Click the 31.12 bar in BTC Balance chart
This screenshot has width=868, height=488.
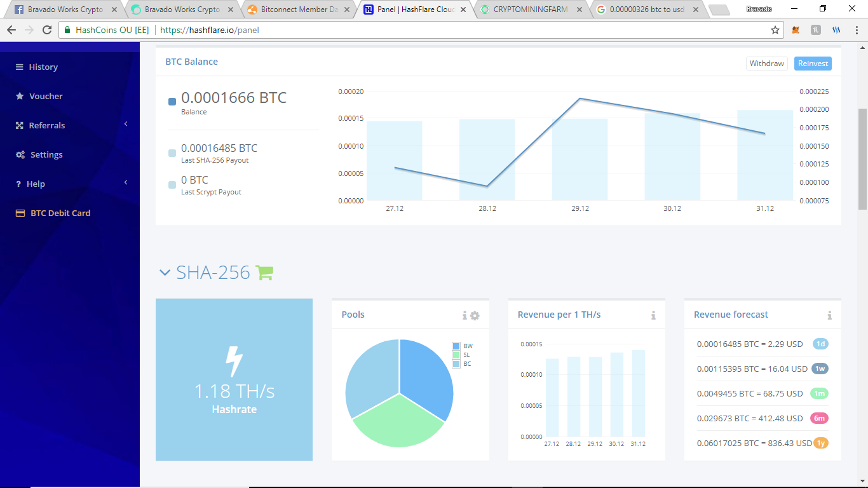765,155
